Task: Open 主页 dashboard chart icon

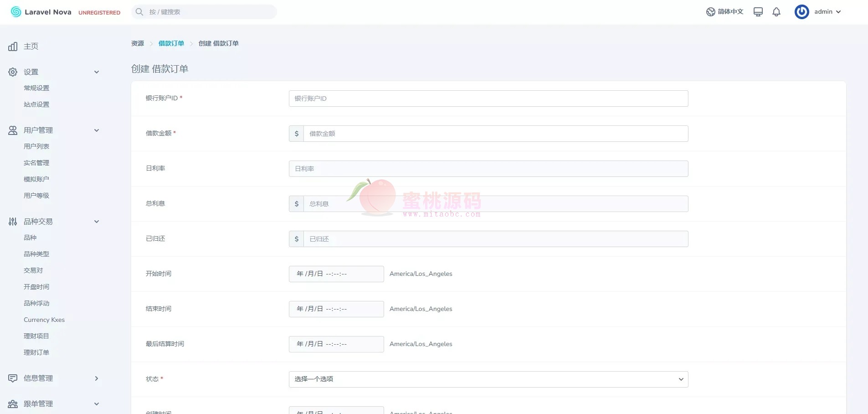Action: tap(13, 47)
